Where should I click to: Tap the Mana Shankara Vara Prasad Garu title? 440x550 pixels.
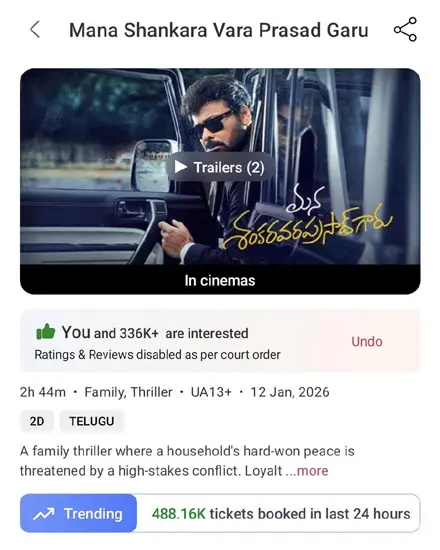click(219, 30)
